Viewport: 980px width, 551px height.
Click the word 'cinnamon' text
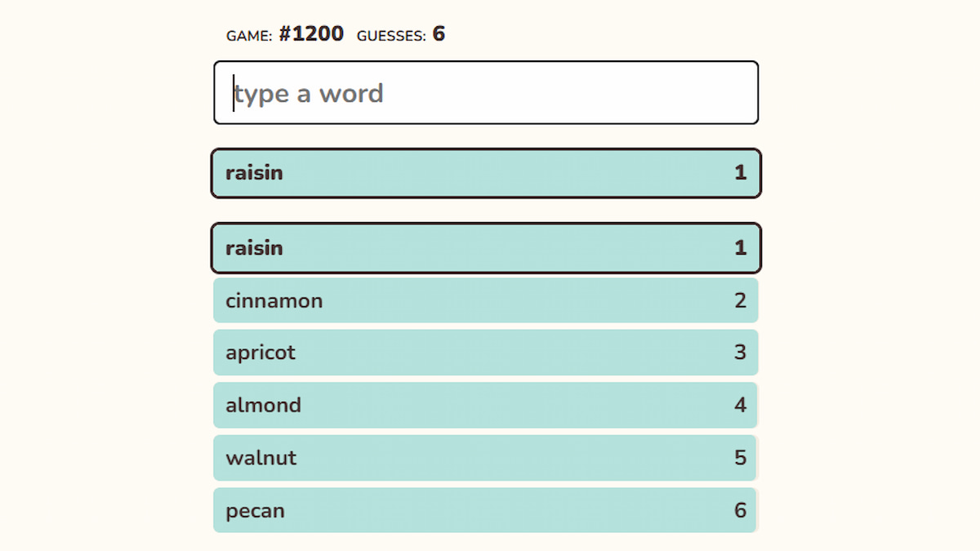point(274,300)
